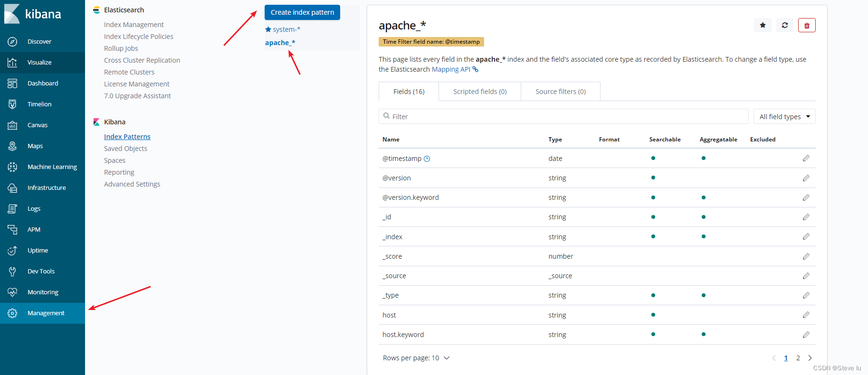Screen dimensions: 868x375
Task: Click the Excluded column header
Action: [x=763, y=140]
